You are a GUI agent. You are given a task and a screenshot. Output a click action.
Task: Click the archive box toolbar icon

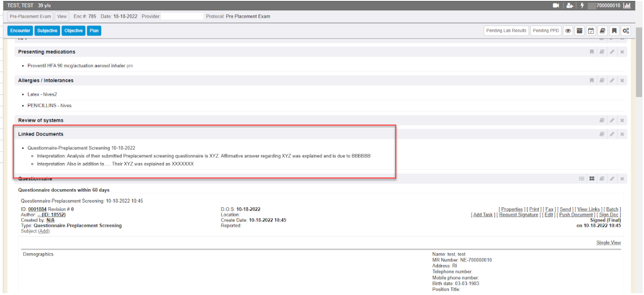[x=579, y=31]
